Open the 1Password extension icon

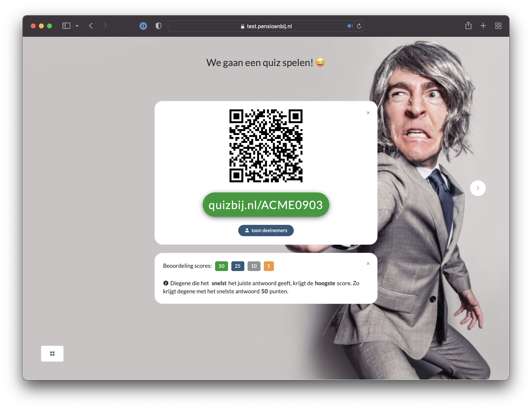tap(143, 26)
